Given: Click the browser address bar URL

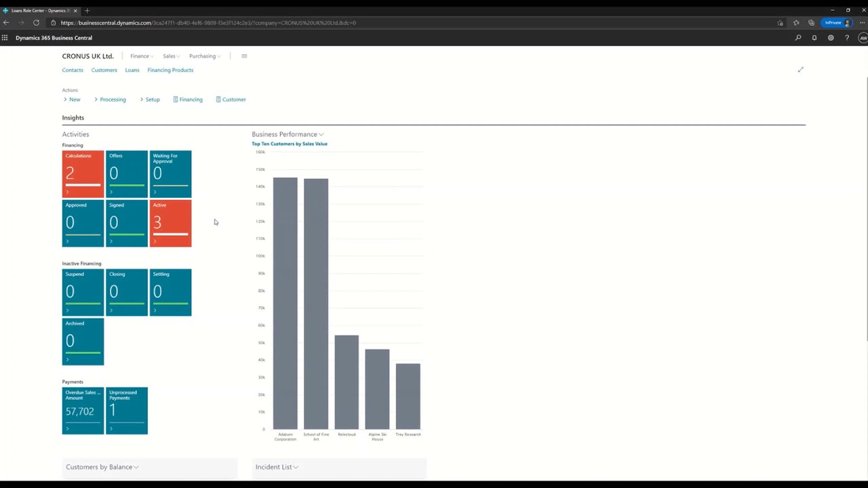Looking at the screenshot, I should 208,22.
